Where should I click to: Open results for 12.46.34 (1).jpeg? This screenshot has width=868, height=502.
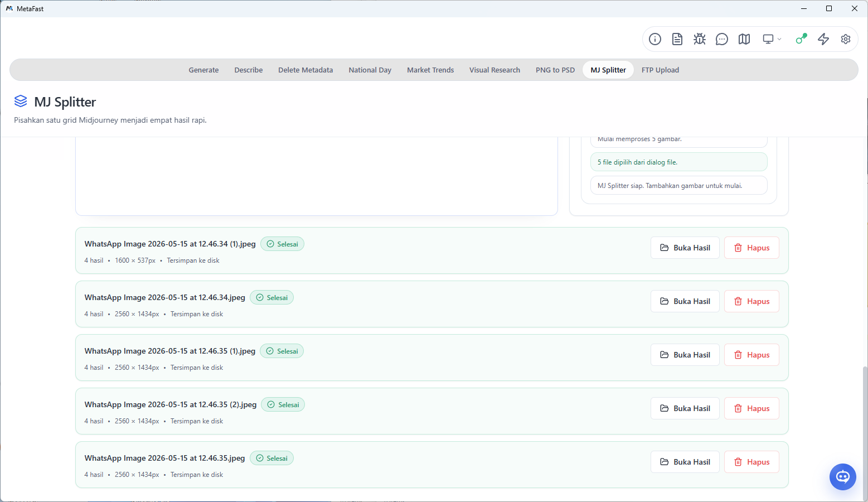point(685,248)
